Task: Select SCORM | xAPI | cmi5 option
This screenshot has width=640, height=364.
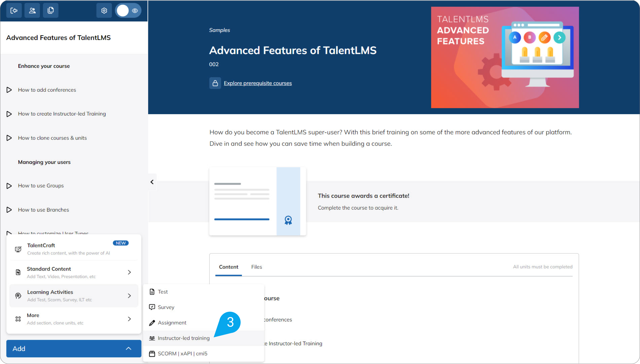Action: [x=182, y=353]
